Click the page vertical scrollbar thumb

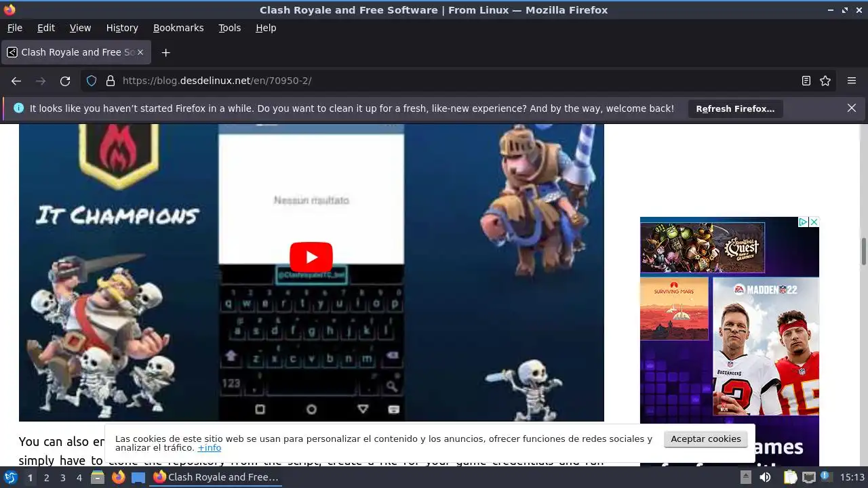click(x=864, y=251)
